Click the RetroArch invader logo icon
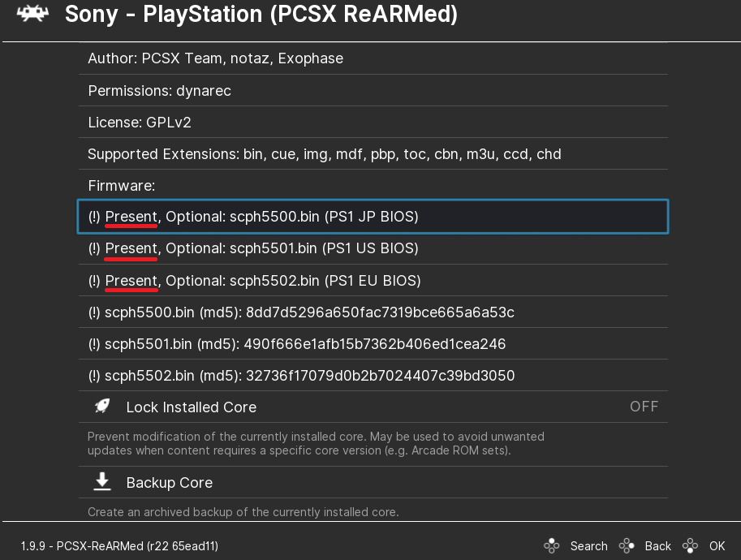 tap(32, 15)
